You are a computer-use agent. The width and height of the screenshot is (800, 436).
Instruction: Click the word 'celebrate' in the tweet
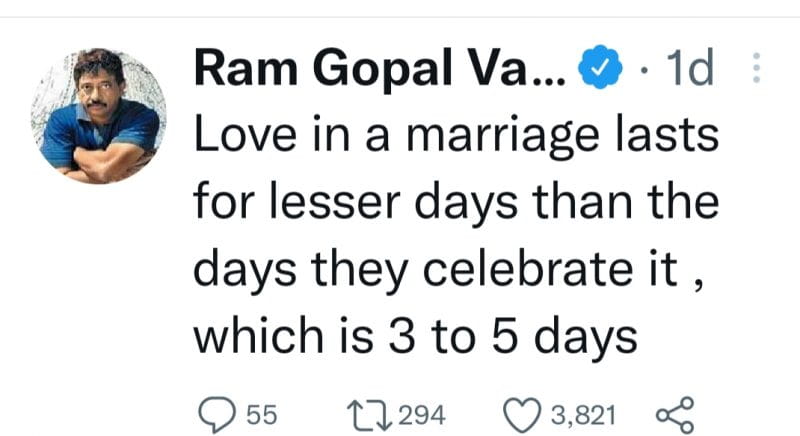528,268
